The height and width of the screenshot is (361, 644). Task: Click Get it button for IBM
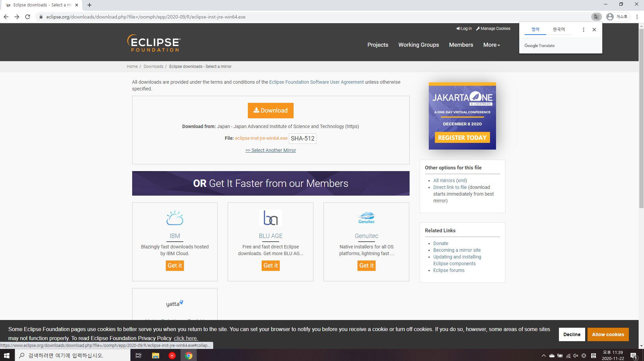tap(175, 266)
